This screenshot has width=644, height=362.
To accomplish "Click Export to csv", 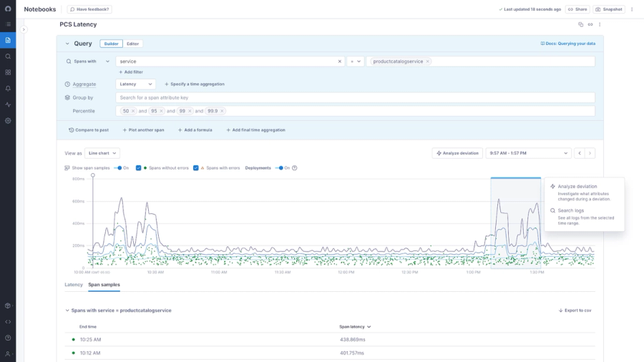I will click(x=575, y=310).
